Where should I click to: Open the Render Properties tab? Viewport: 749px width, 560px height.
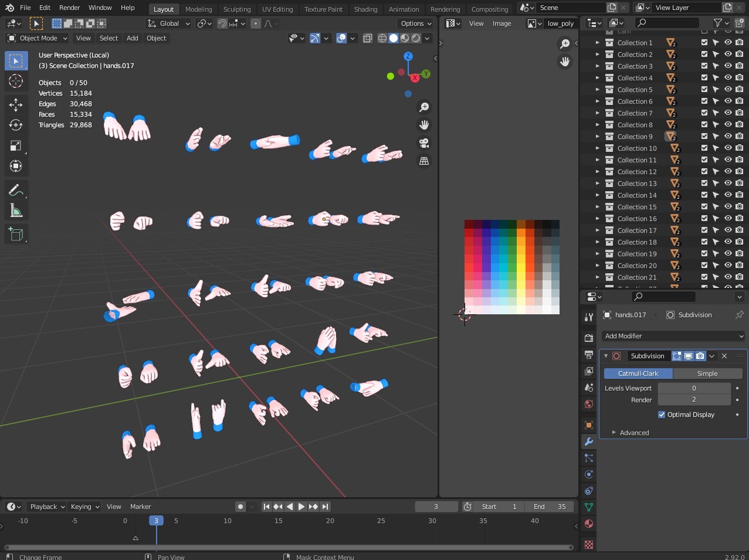click(588, 338)
